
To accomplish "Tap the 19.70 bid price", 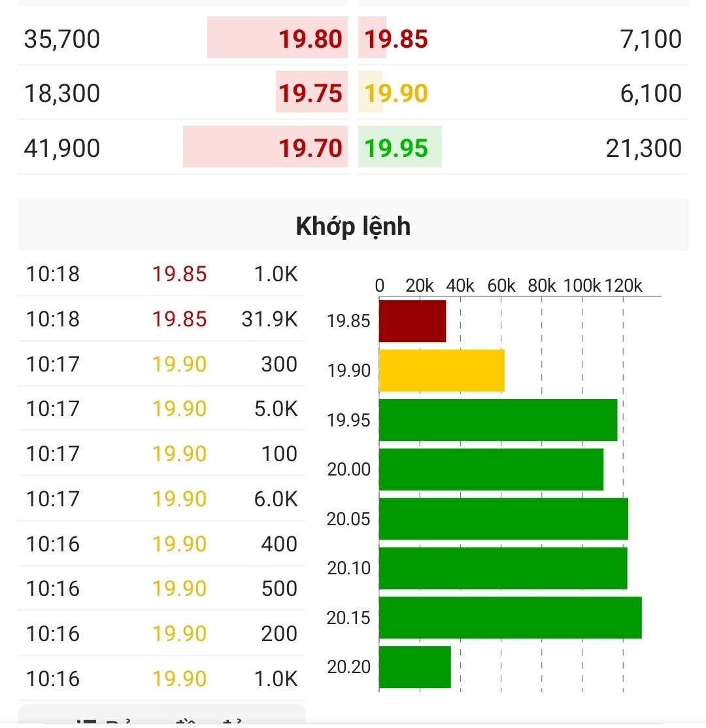I will [x=311, y=148].
